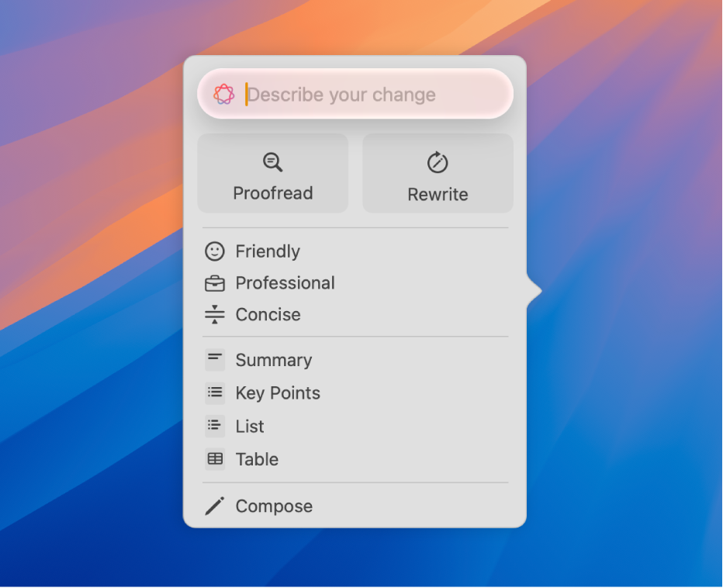This screenshot has width=723, height=588.
Task: Click the Compose pencil icon
Action: [x=215, y=505]
